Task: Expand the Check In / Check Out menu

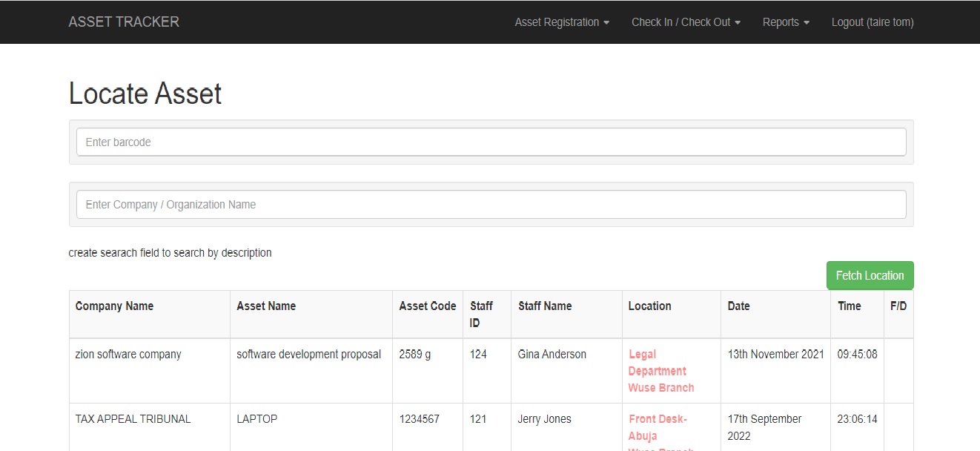Action: click(686, 22)
